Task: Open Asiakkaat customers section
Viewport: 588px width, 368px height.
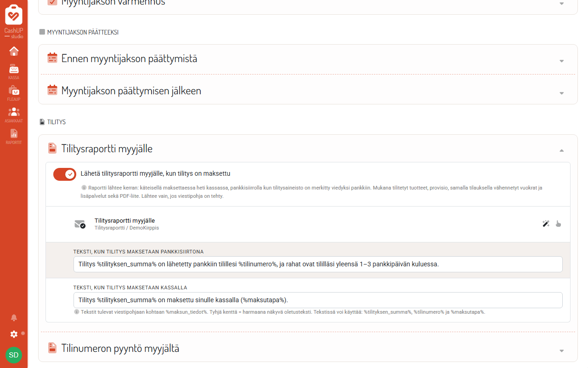Action: pos(14,115)
